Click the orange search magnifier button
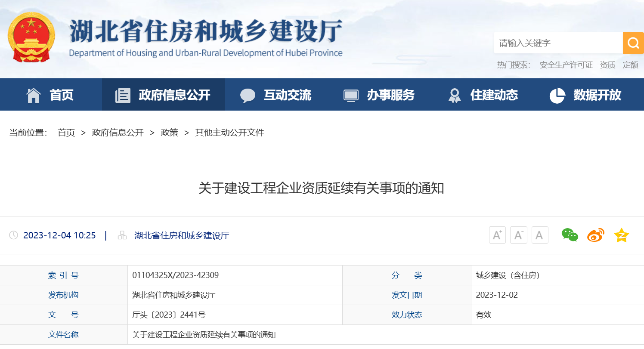The width and height of the screenshot is (644, 349). tap(633, 43)
